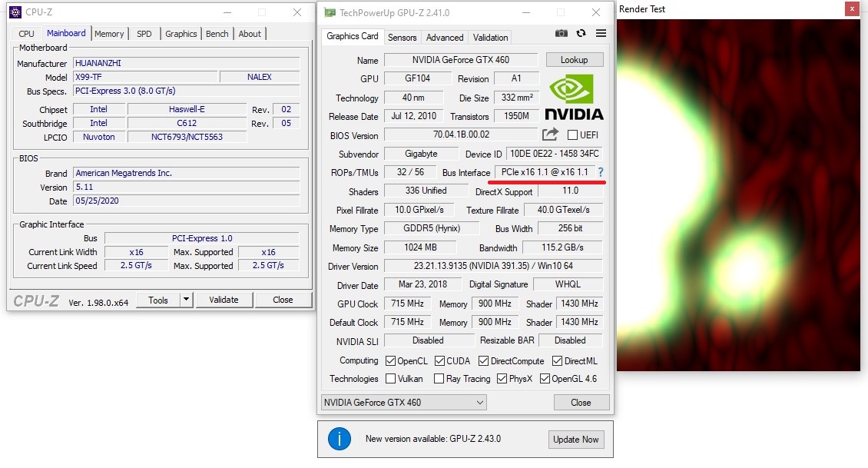Click the Bus Interface question mark
868x468 pixels.
tap(601, 171)
